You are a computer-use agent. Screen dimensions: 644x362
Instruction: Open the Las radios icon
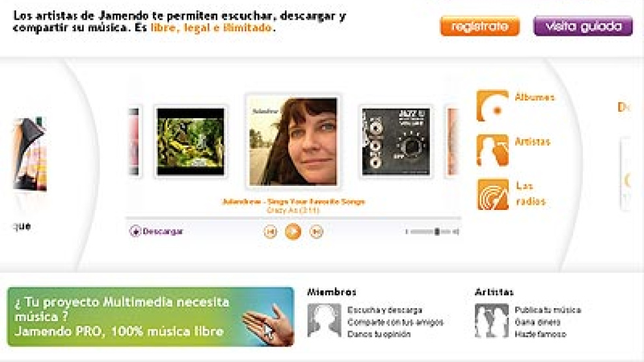coord(492,194)
